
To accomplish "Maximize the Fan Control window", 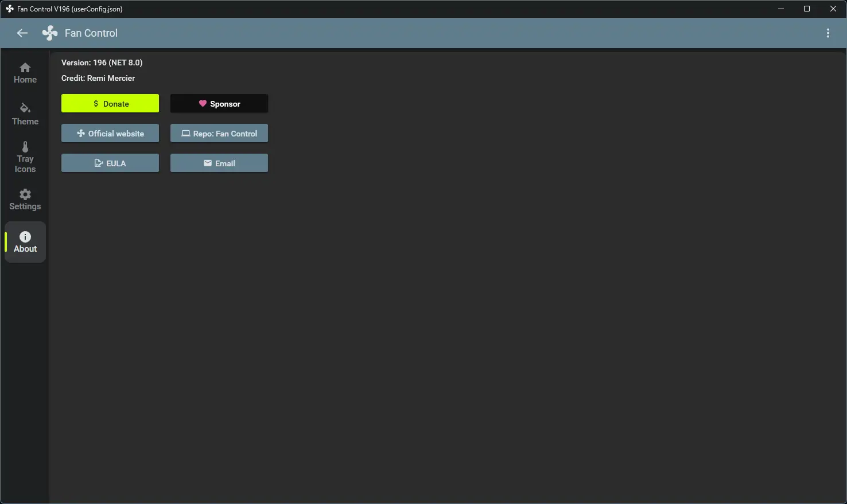I will click(x=807, y=9).
